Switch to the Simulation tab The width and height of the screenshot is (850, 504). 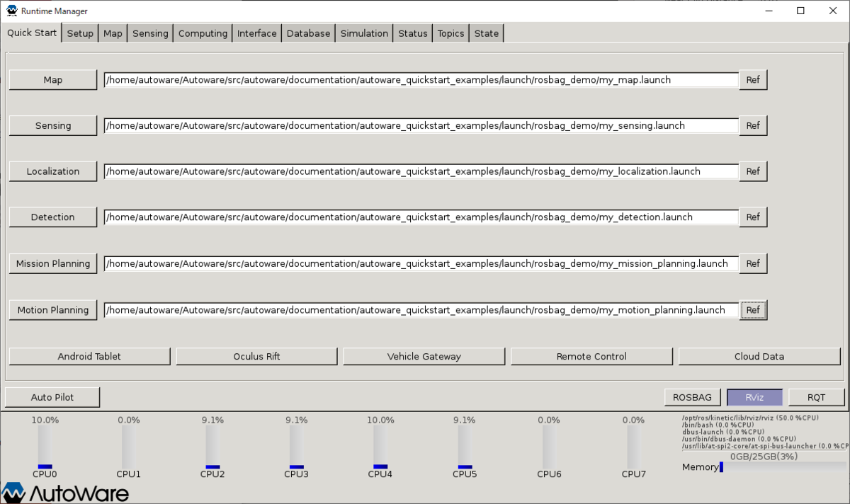point(364,33)
